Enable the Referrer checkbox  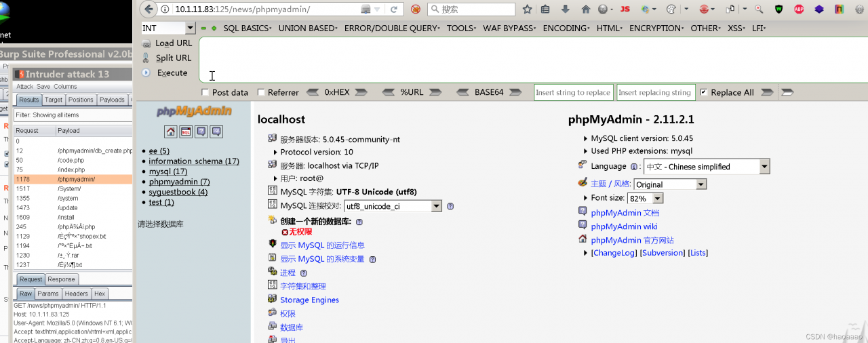pyautogui.click(x=261, y=92)
